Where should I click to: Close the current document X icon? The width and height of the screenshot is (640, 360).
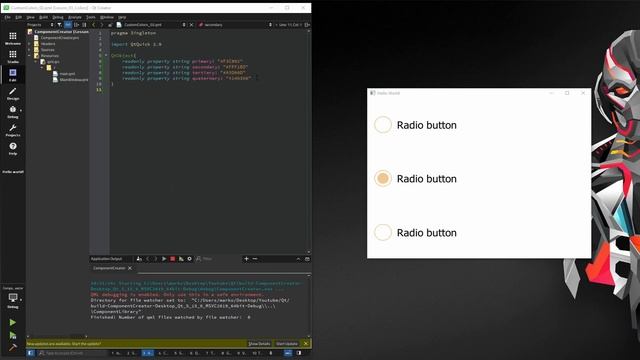coord(191,25)
